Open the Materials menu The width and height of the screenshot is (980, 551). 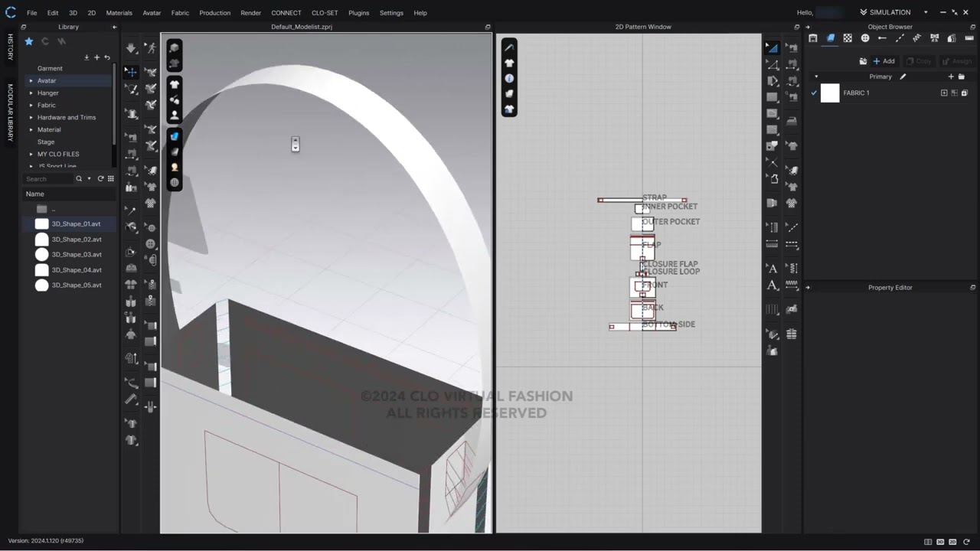pyautogui.click(x=119, y=13)
